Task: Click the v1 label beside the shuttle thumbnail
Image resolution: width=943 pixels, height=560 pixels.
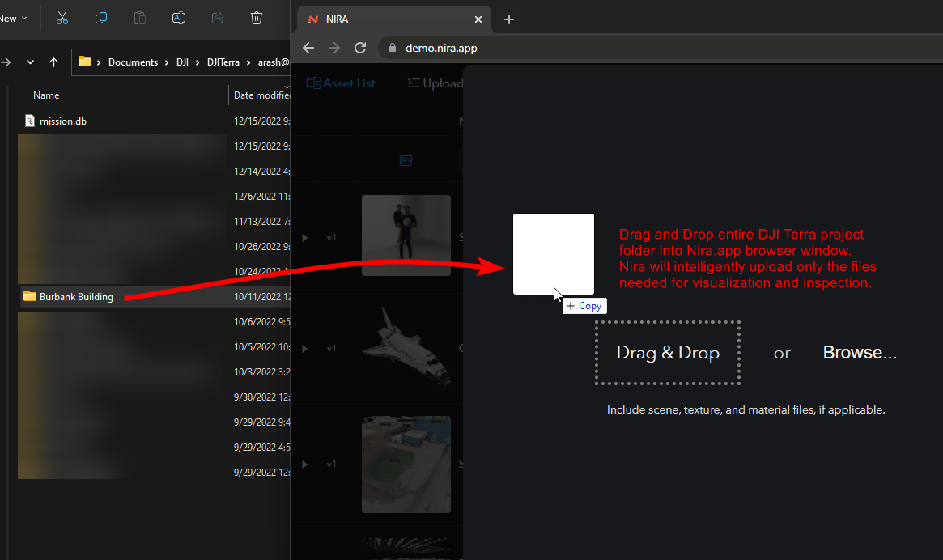Action: click(x=331, y=349)
